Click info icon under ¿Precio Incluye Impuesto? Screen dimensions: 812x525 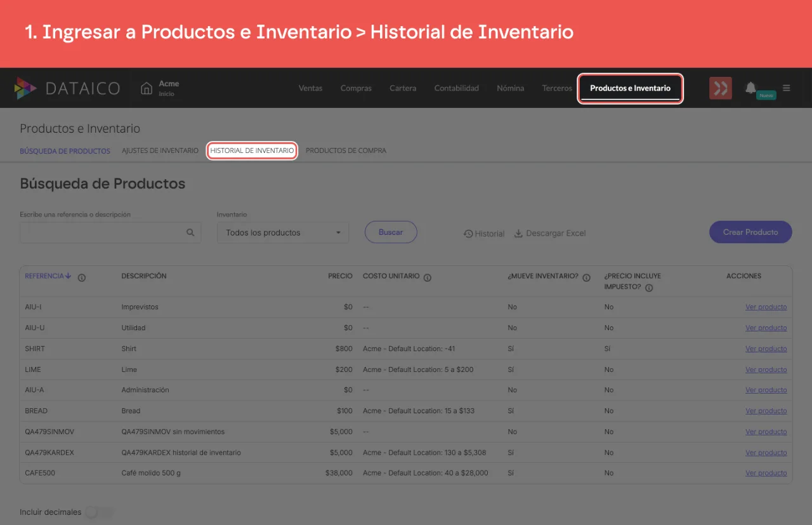[x=649, y=288]
